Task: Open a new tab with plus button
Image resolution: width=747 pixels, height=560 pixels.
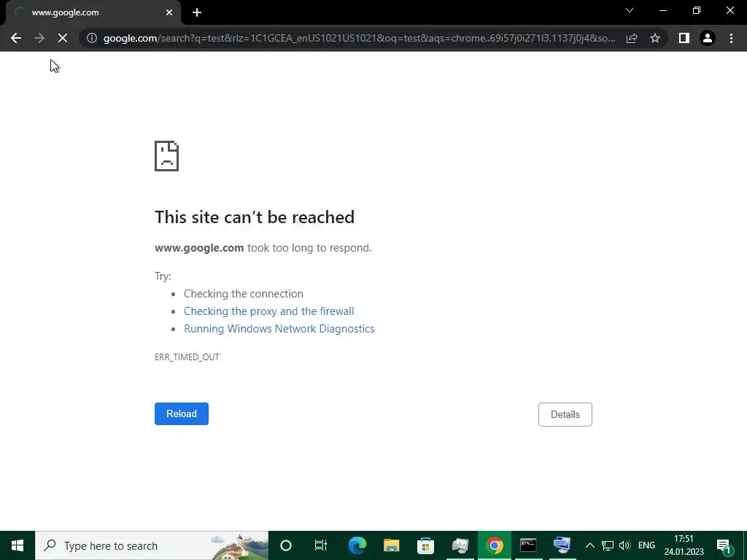Action: tap(197, 12)
